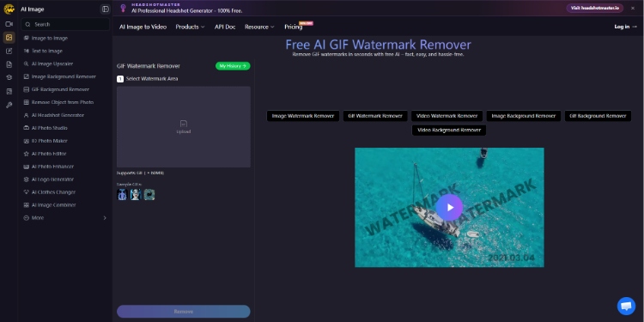Select the Video Background Remover tab
The width and height of the screenshot is (644, 322).
pos(449,131)
